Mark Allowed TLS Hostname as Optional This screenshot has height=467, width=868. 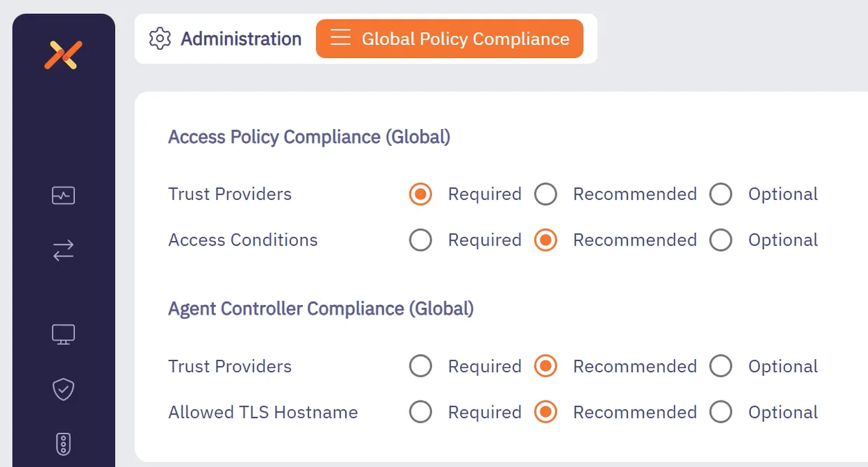tap(721, 412)
